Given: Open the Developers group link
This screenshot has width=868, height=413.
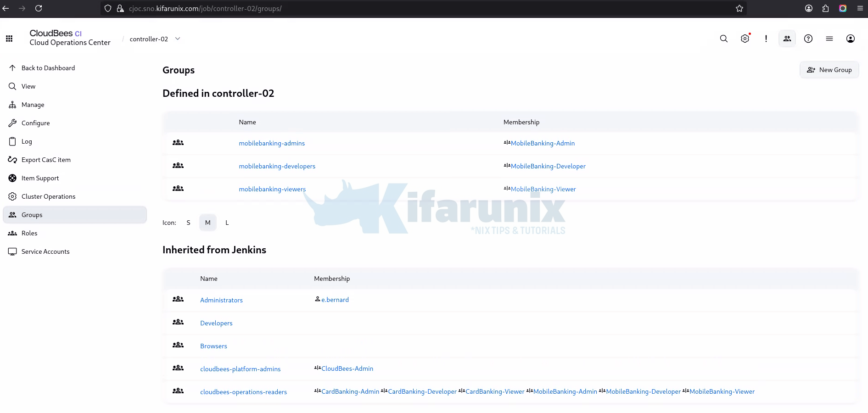Looking at the screenshot, I should point(216,323).
